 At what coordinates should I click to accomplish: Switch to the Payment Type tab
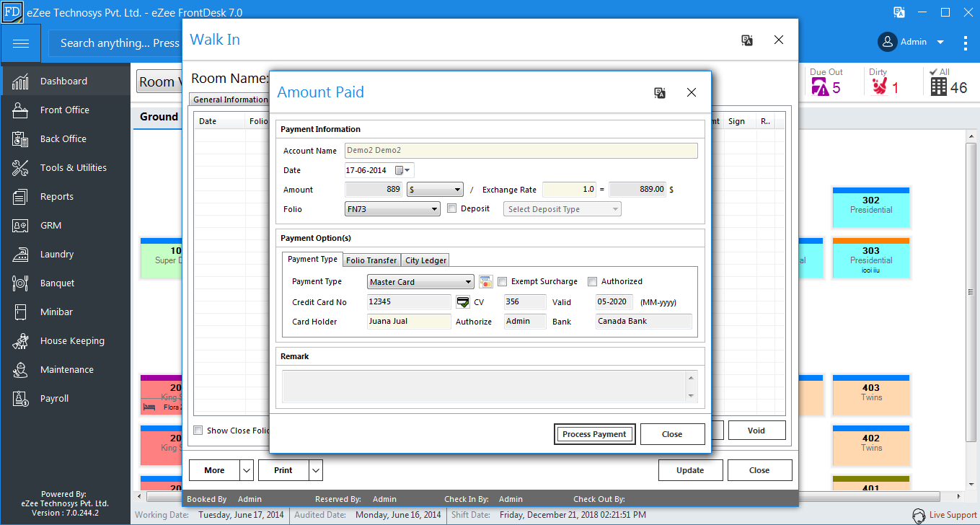pyautogui.click(x=312, y=260)
